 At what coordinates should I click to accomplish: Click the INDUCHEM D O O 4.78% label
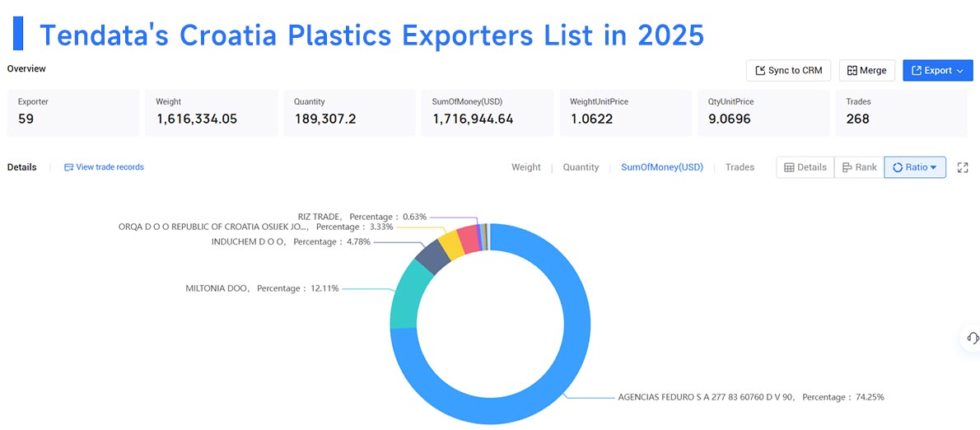pos(291,241)
